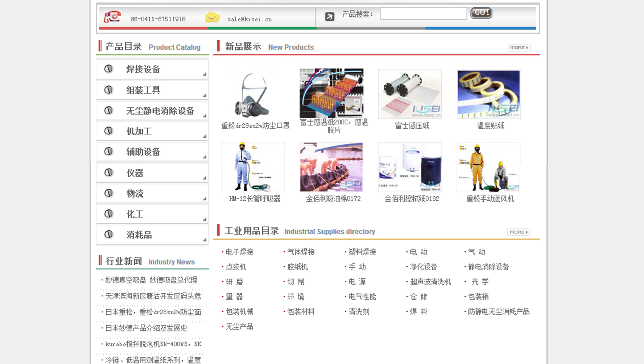Image resolution: width=644 pixels, height=364 pixels.
Task: Expand the 化工 corner arrow
Action: pos(204,219)
